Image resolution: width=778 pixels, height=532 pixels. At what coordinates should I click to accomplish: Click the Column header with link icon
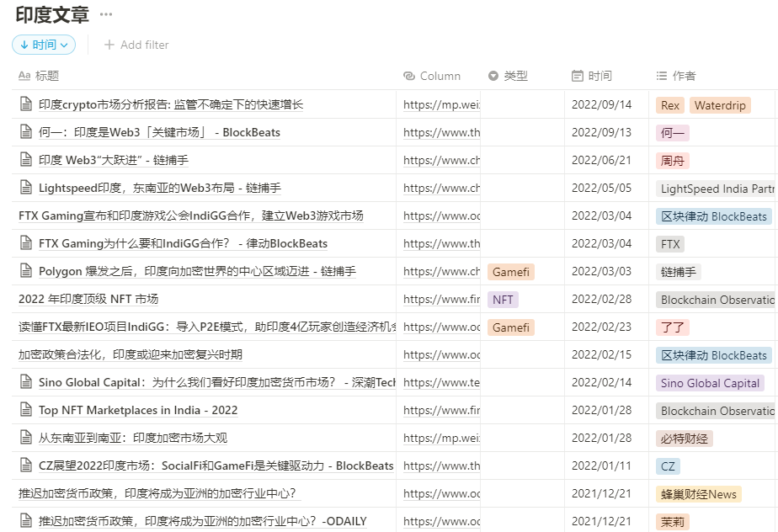coord(432,76)
